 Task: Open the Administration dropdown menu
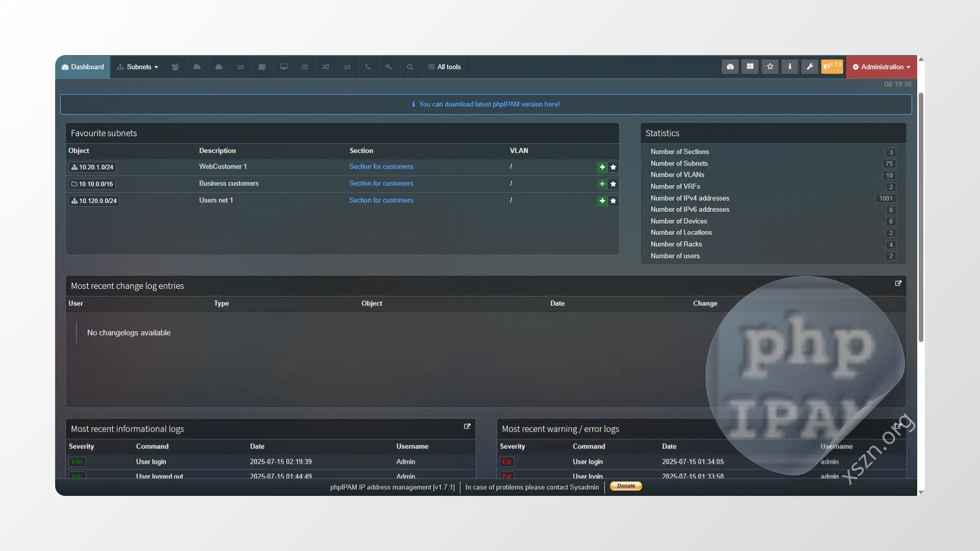(882, 67)
